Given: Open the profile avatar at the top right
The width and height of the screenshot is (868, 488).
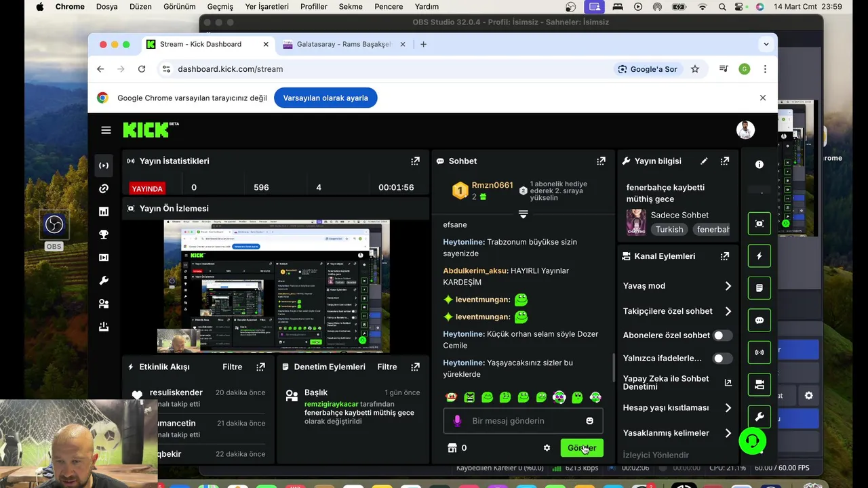Looking at the screenshot, I should (746, 130).
